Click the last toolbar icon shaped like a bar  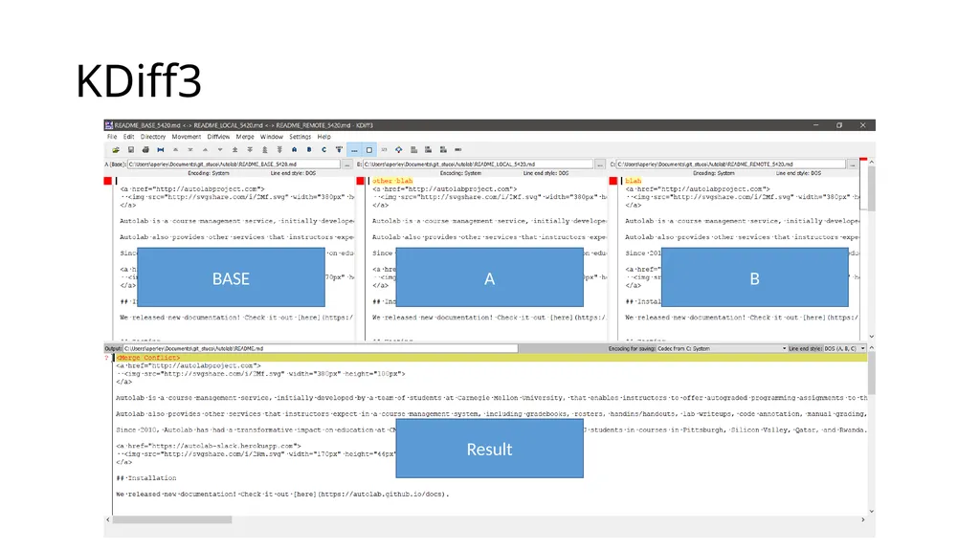tap(458, 150)
